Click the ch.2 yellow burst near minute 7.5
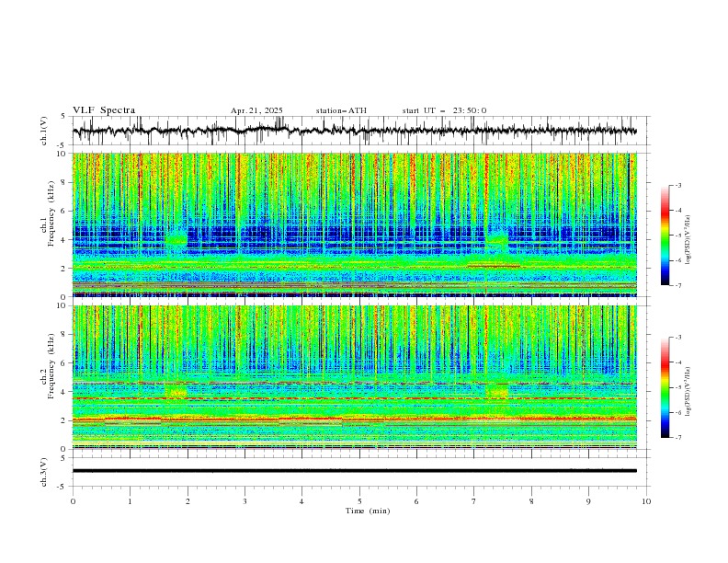This screenshot has height=563, width=728. click(497, 393)
